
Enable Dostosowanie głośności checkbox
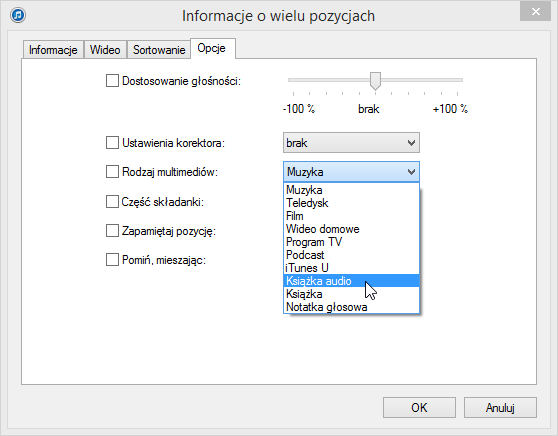(x=112, y=80)
